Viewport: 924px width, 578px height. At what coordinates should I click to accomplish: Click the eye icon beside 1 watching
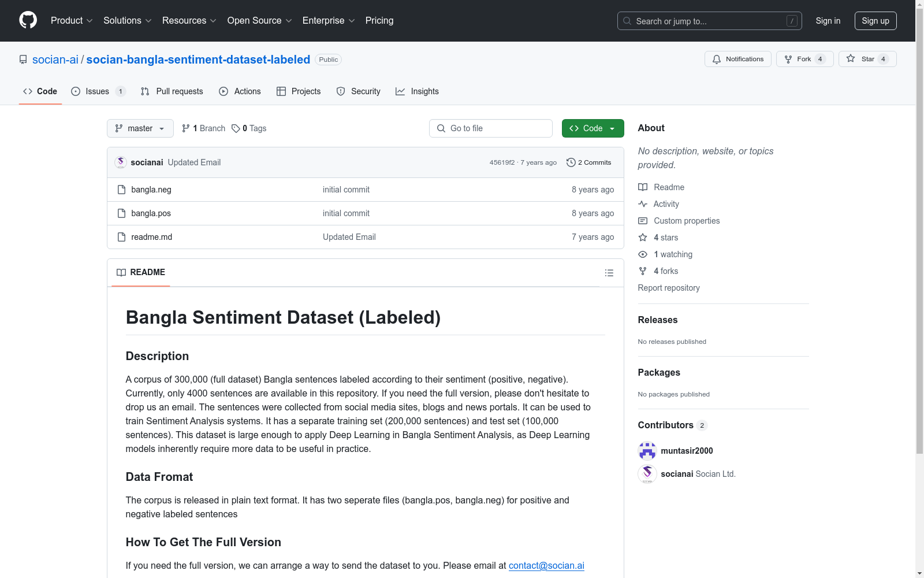pyautogui.click(x=643, y=254)
